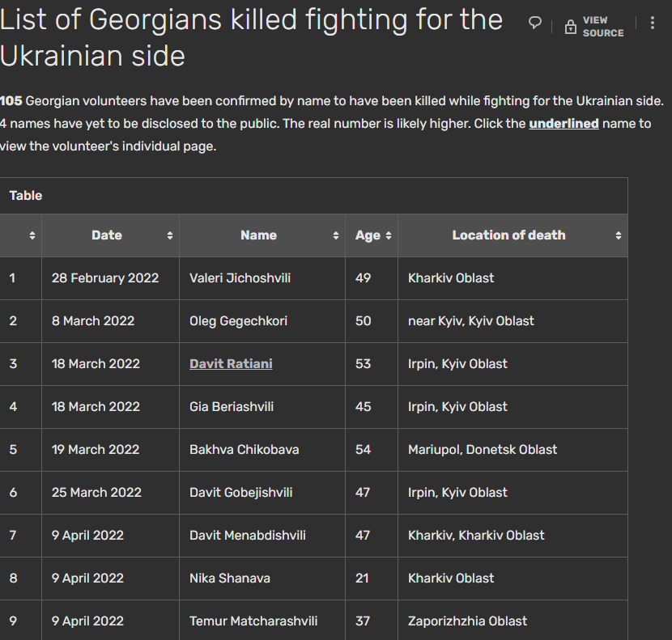Click Irpin, Kyiv Oblast in Davit Ratiani row
672x640 pixels.
[x=457, y=364]
